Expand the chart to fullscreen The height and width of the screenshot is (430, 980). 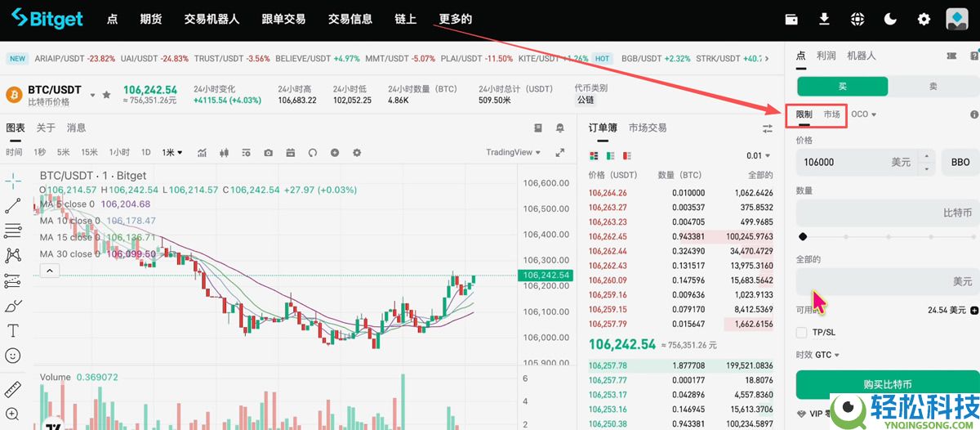(560, 152)
